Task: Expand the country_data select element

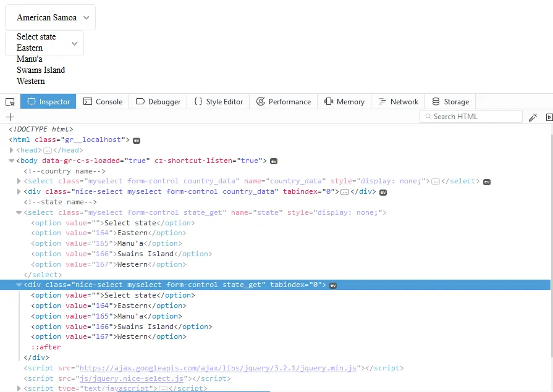Action: [x=19, y=181]
